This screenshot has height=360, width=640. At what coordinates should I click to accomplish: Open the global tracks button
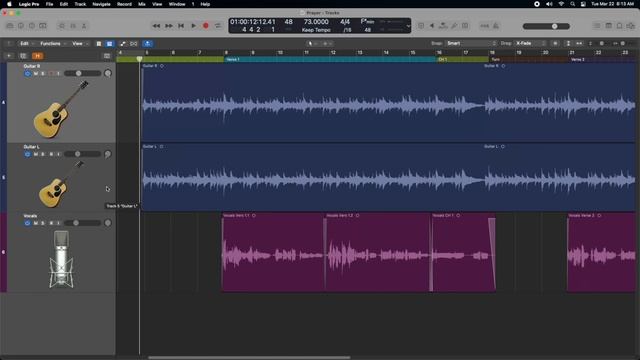(x=107, y=56)
